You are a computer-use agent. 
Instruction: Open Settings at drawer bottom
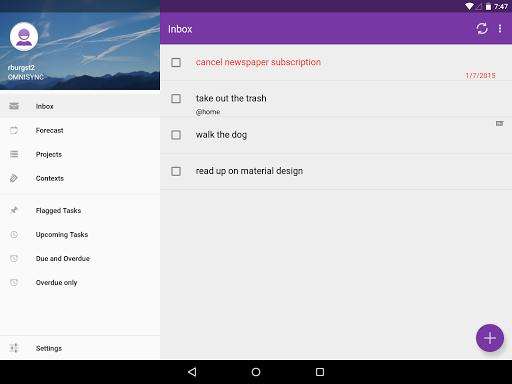click(x=80, y=348)
